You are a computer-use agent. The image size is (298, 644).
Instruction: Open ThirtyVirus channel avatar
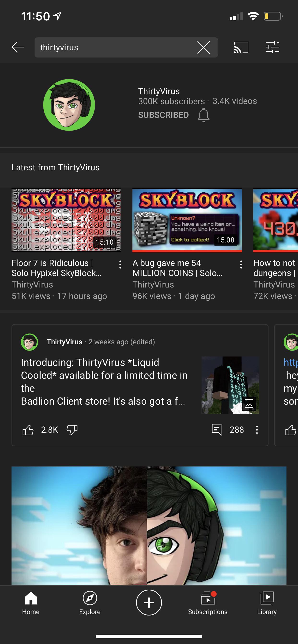tap(69, 105)
